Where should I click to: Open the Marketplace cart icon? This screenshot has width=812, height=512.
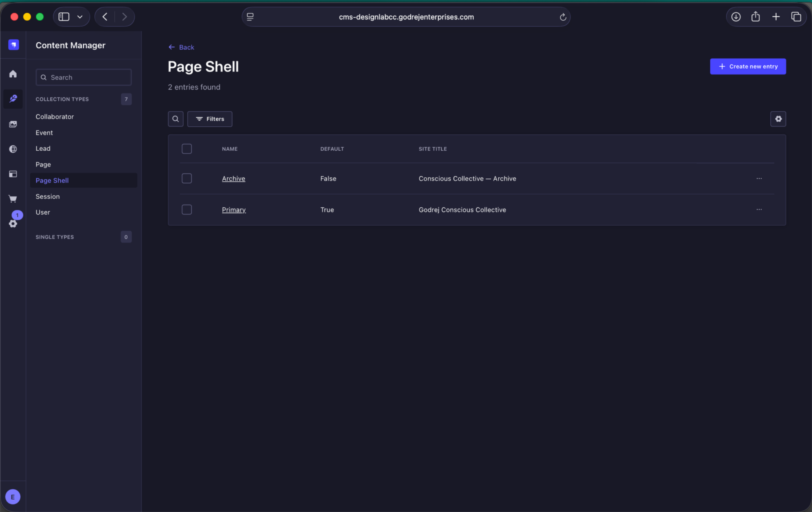coord(13,199)
